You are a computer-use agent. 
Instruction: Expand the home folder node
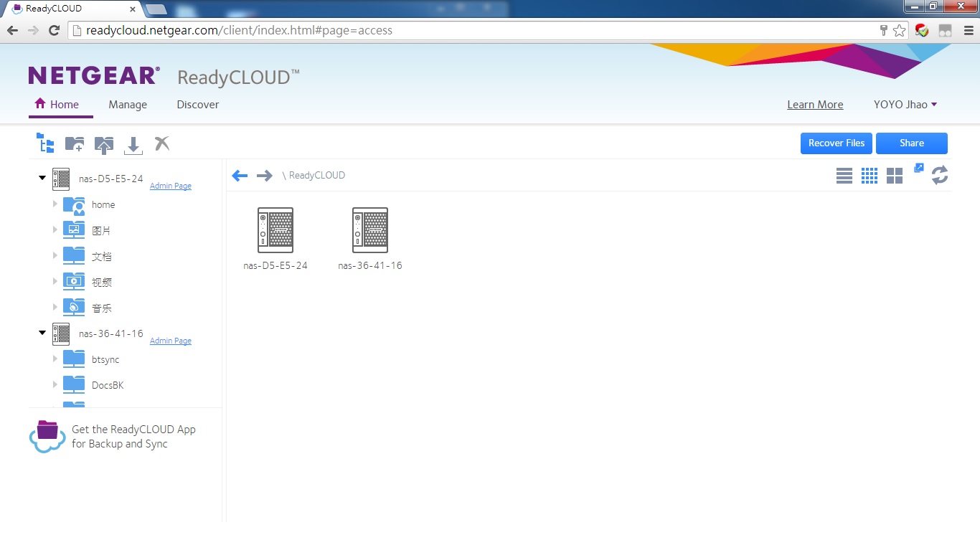point(55,204)
